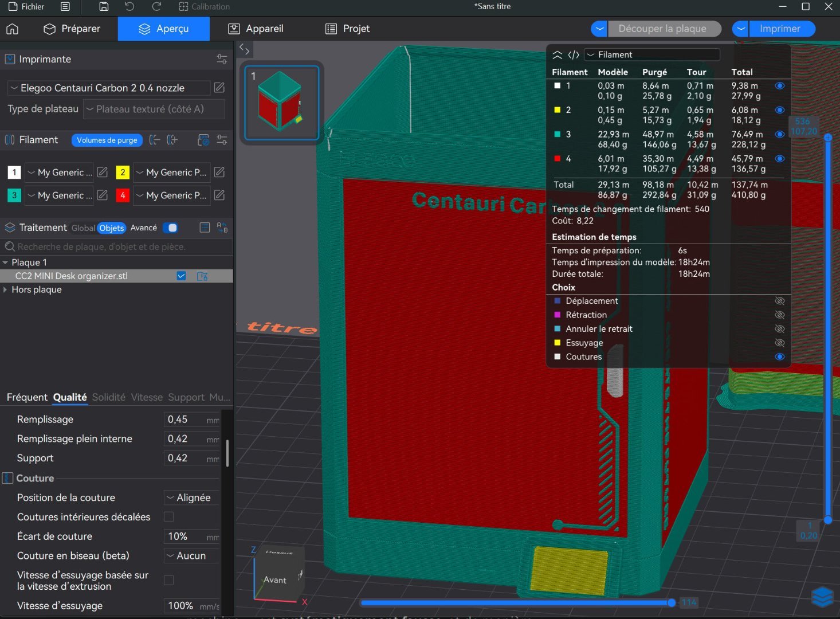The image size is (840, 619).
Task: Edit the printer preset icon
Action: pos(219,88)
